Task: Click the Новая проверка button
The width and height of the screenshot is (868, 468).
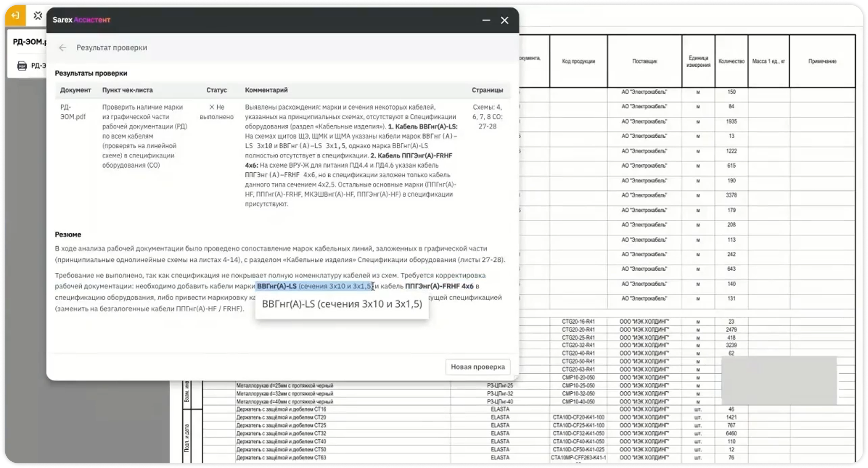Action: (x=477, y=367)
